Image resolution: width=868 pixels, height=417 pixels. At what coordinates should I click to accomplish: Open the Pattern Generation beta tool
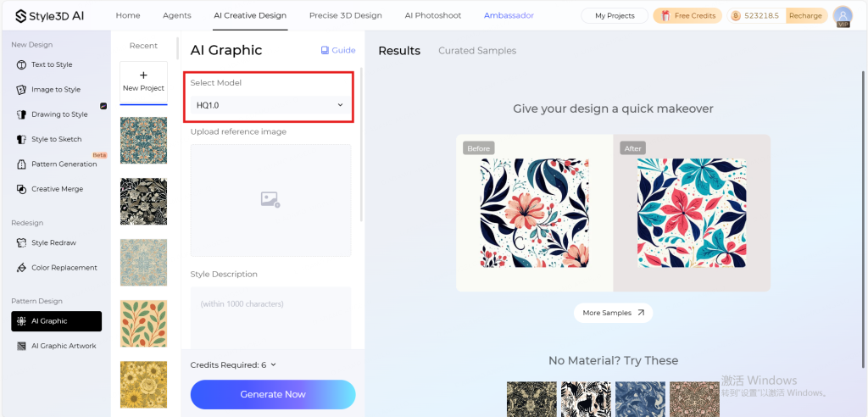[64, 164]
